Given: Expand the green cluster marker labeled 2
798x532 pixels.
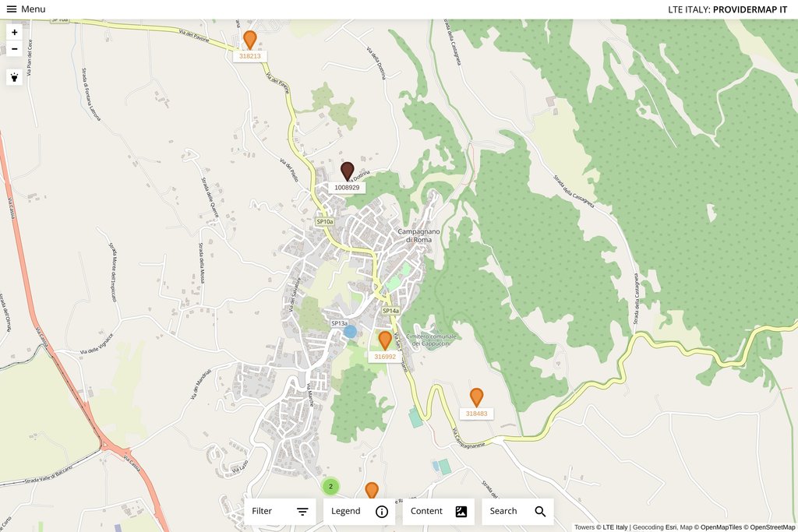Looking at the screenshot, I should [330, 486].
